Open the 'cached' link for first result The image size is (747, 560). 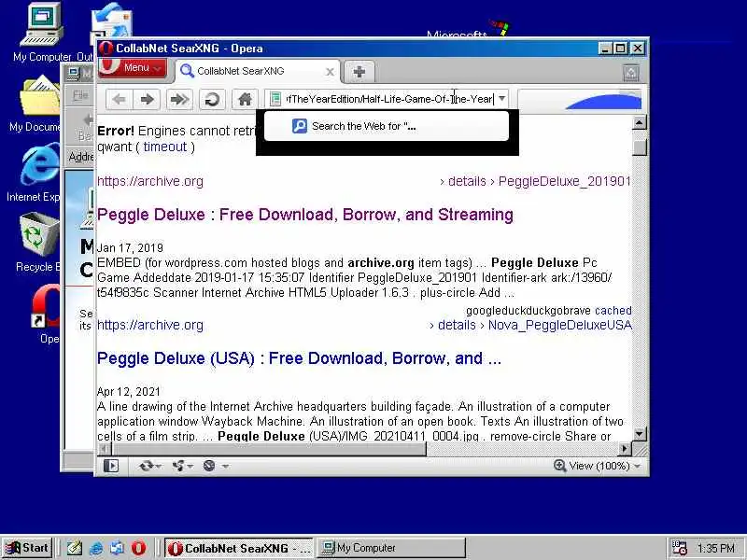coord(613,311)
